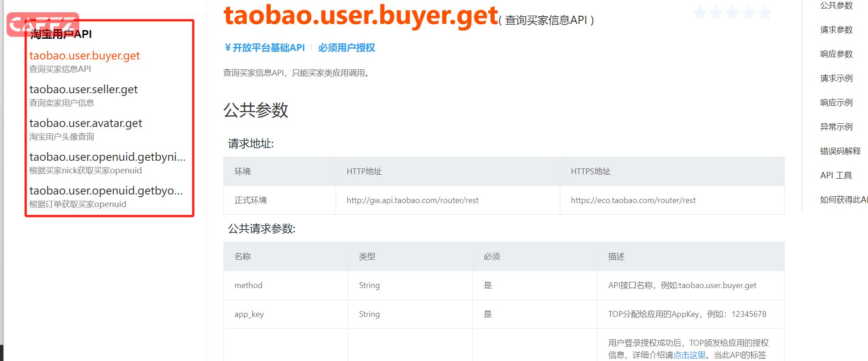Open the API 工具 link
The height and width of the screenshot is (361, 868).
[x=836, y=176]
